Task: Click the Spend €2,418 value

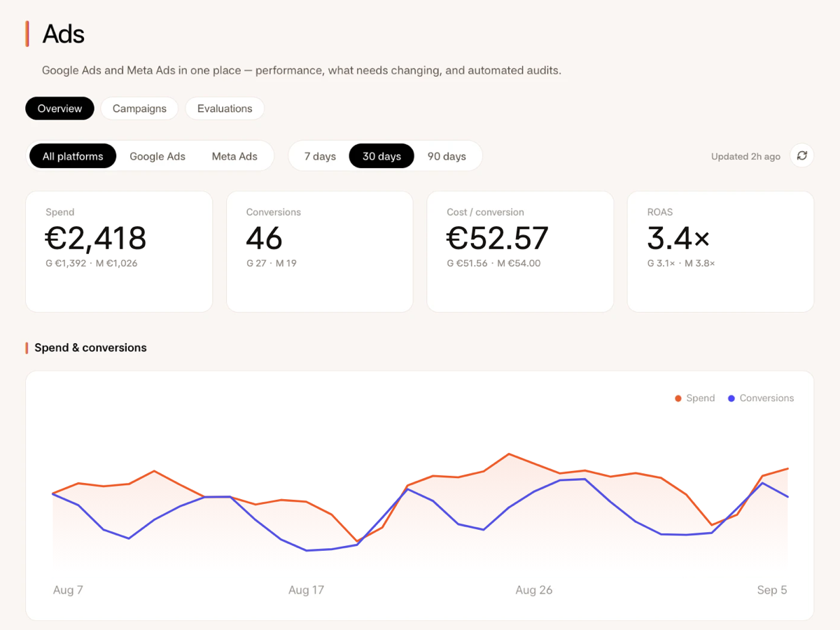Action: point(96,238)
